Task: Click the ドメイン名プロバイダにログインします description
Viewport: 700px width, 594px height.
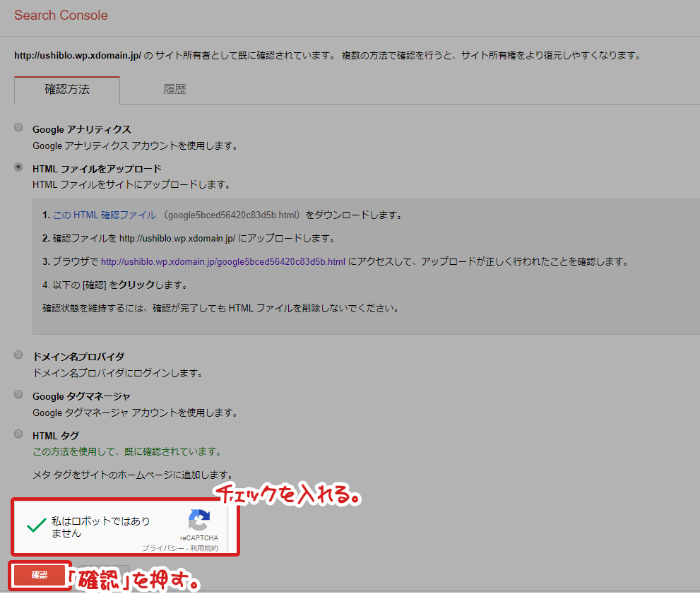Action: coord(118,373)
